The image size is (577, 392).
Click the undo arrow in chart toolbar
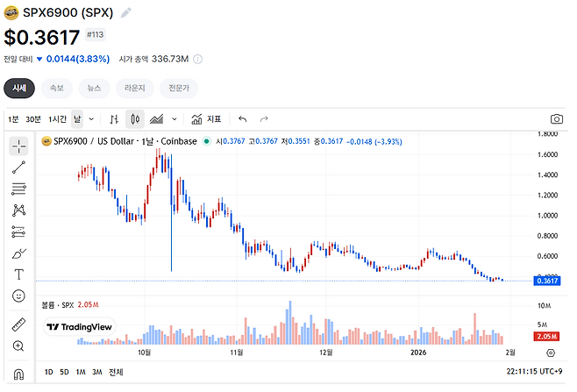[242, 118]
